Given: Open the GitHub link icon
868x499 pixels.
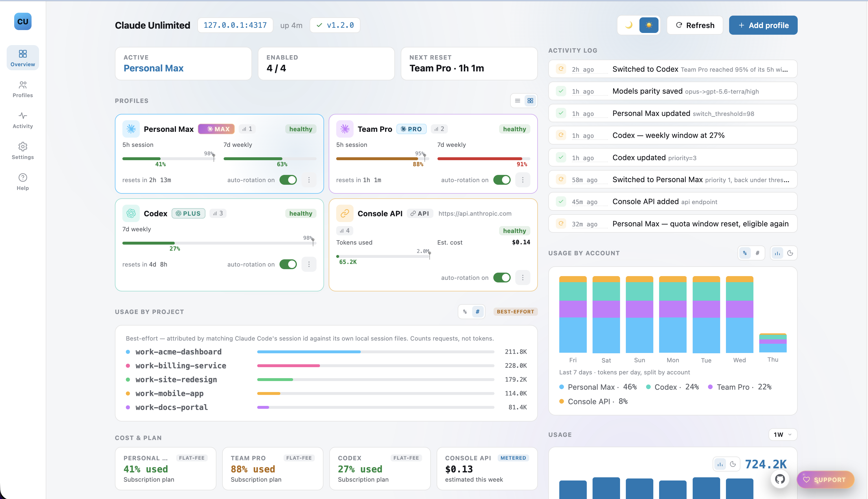Looking at the screenshot, I should pyautogui.click(x=779, y=479).
